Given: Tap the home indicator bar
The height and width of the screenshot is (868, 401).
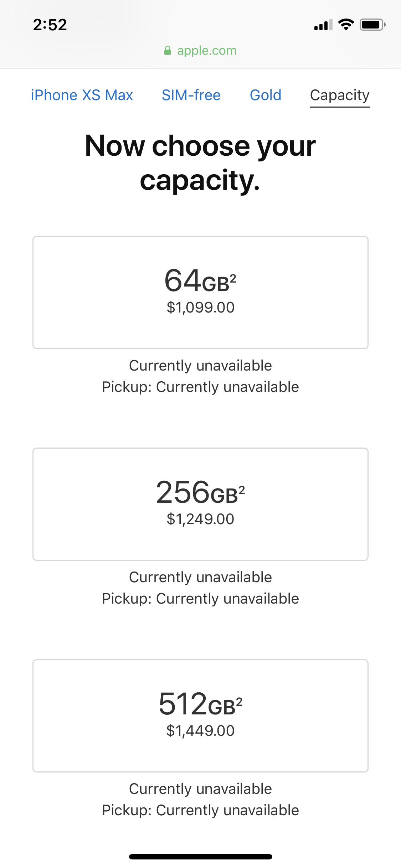Looking at the screenshot, I should point(200,857).
